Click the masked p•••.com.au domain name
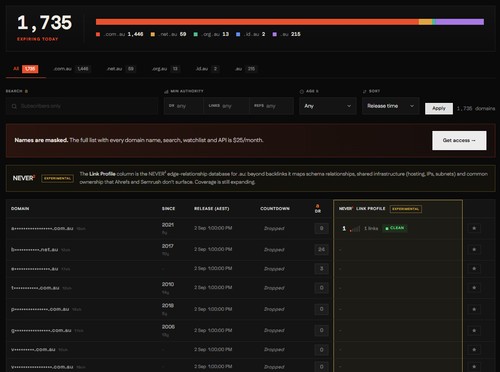The height and width of the screenshot is (372, 500). point(40,309)
